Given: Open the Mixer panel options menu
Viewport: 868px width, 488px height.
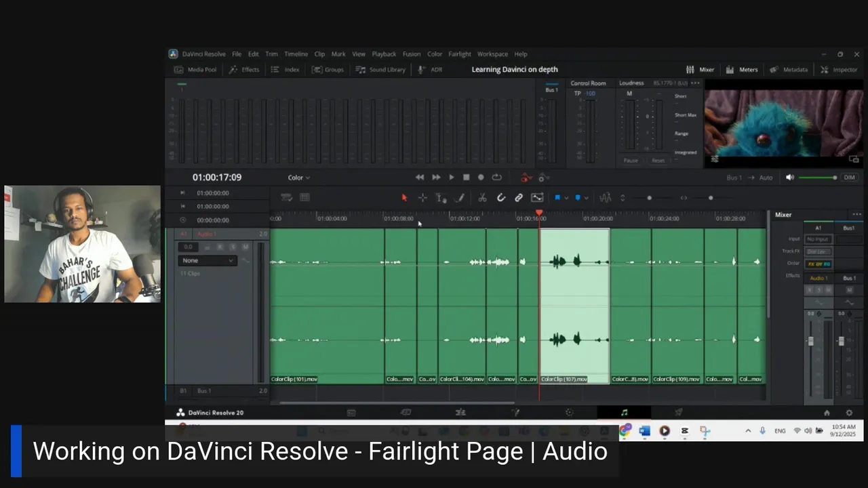Looking at the screenshot, I should coord(856,215).
